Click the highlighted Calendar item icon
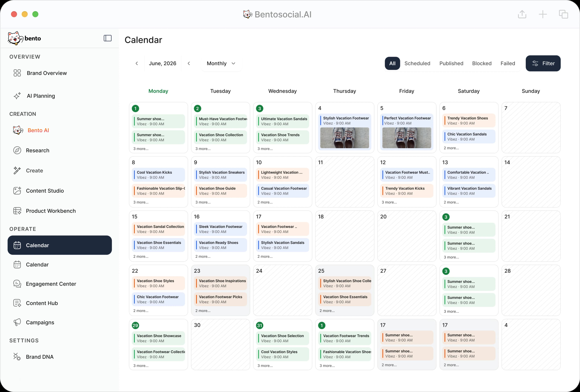Image resolution: width=580 pixels, height=392 pixels. [17, 245]
